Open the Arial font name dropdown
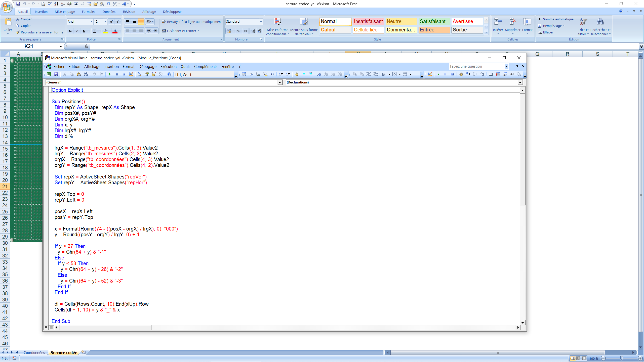 click(x=91, y=22)
